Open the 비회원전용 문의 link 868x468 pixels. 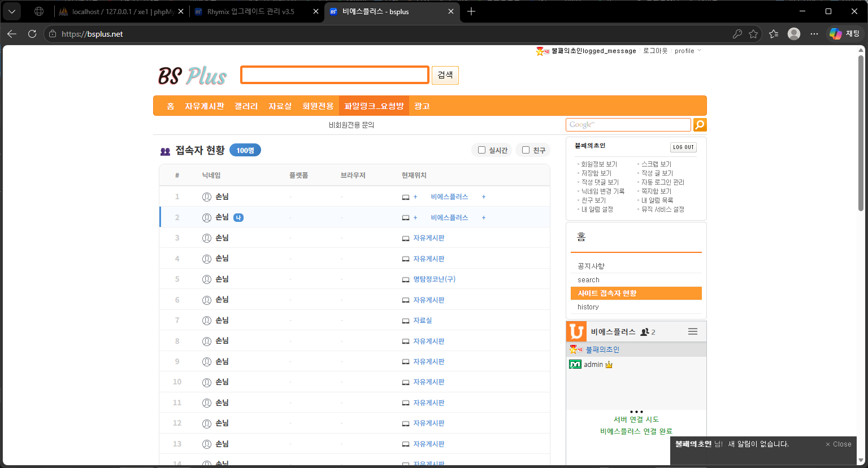(351, 125)
